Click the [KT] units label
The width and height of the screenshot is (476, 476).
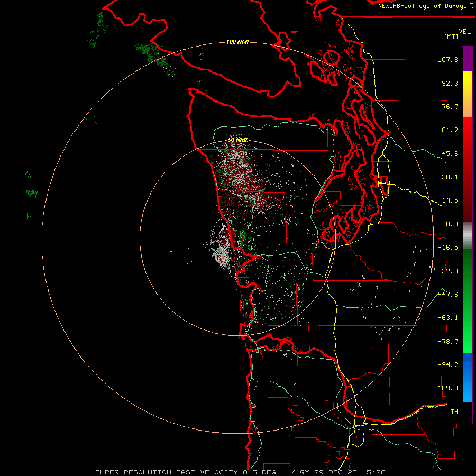click(x=452, y=36)
